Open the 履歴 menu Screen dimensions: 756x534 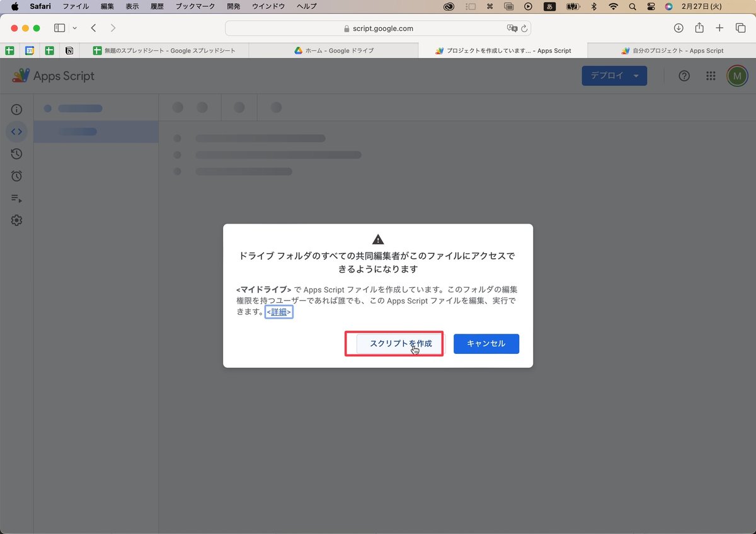(x=157, y=6)
